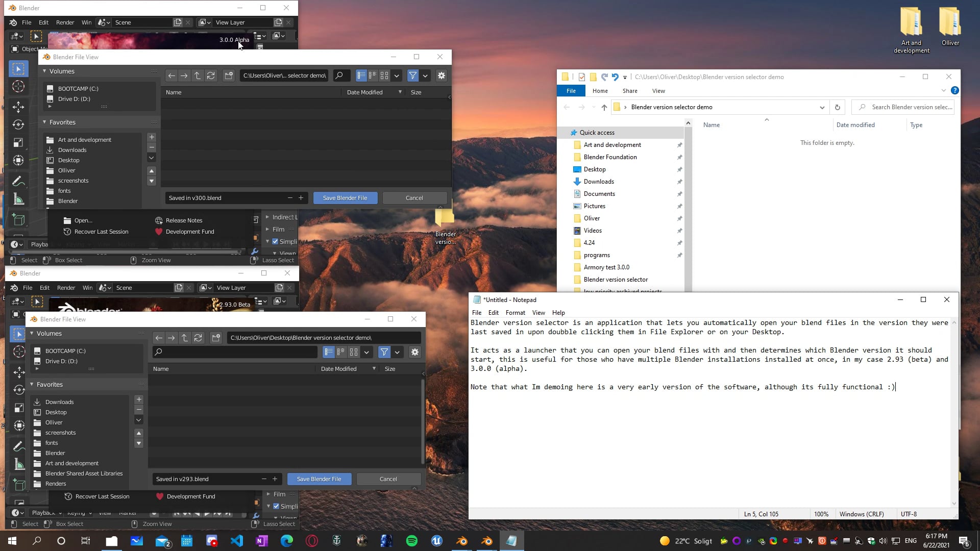Move bookmark down in v293 Favorites panel

tap(139, 443)
